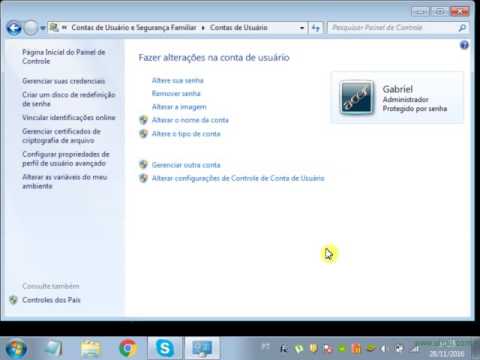This screenshot has width=480, height=360.
Task: Open Help with the blue question mark
Action: pyautogui.click(x=464, y=45)
